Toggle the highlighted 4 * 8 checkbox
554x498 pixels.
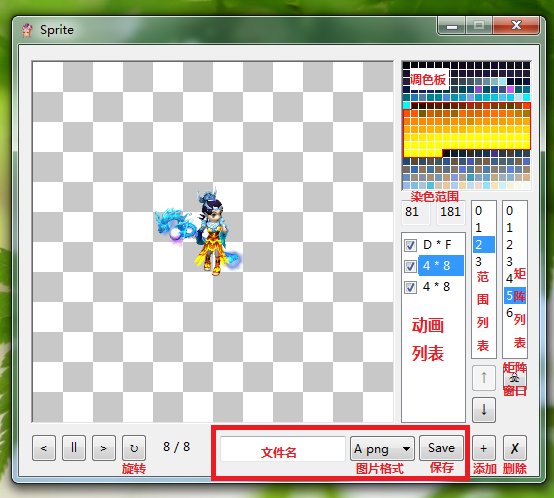tap(410, 266)
